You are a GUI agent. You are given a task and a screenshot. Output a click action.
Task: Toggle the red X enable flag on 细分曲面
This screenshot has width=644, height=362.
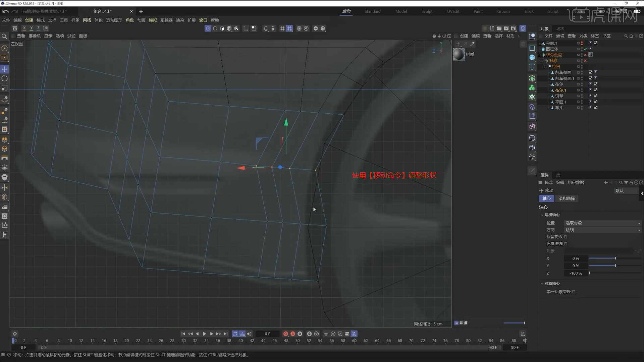[x=585, y=55]
